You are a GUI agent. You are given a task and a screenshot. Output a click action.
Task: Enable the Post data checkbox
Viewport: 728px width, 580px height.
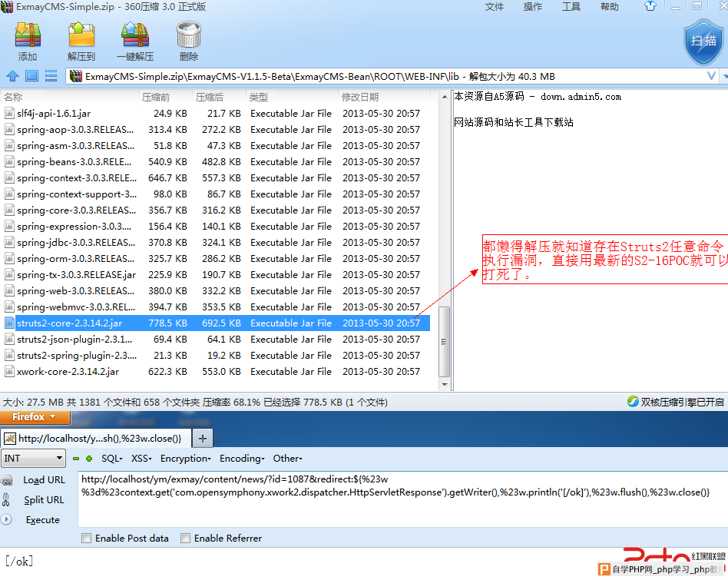coord(86,539)
